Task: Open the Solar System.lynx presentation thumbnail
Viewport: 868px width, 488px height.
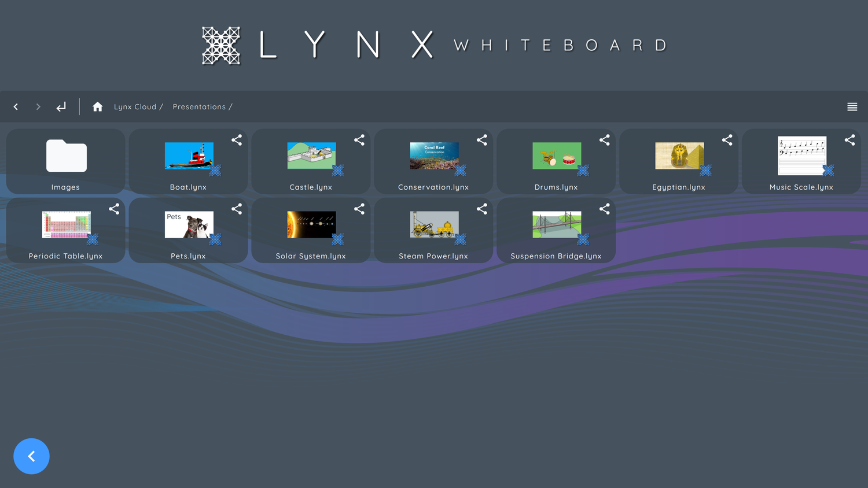Action: (311, 225)
